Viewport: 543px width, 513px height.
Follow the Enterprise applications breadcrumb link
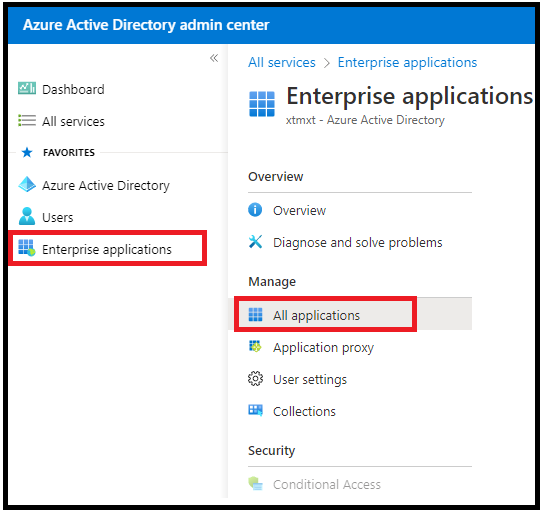(x=407, y=63)
